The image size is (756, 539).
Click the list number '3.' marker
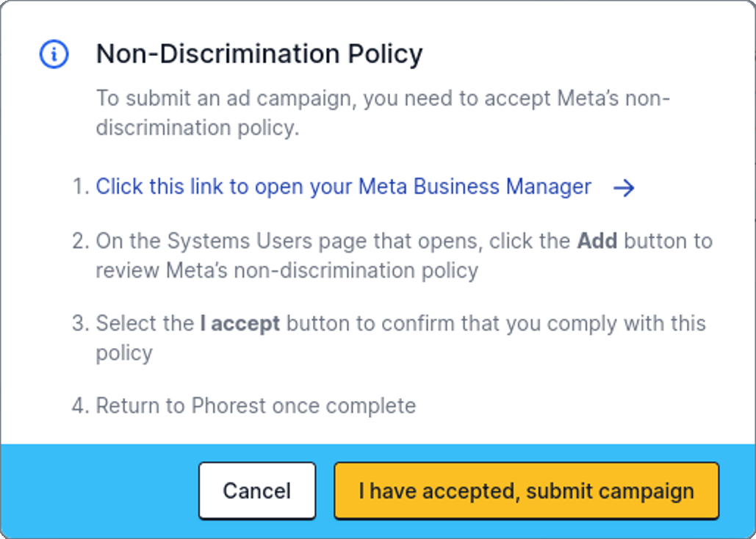[x=81, y=324]
